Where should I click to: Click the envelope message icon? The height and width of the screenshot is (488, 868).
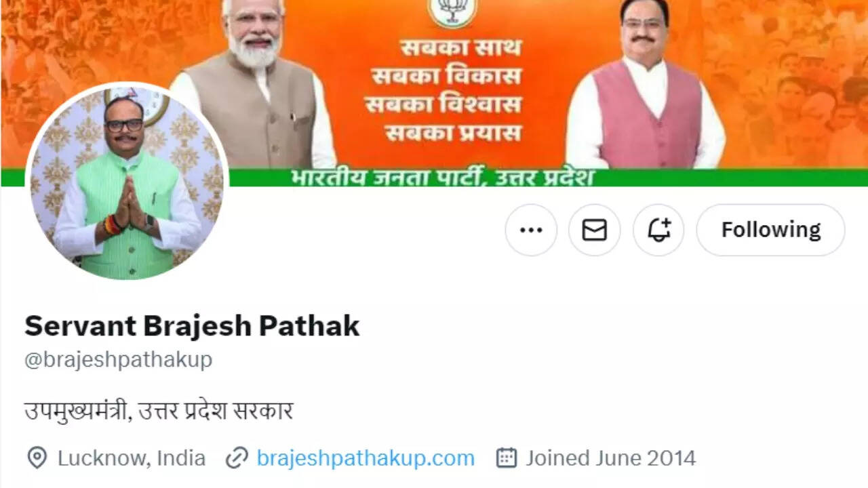[x=595, y=230]
